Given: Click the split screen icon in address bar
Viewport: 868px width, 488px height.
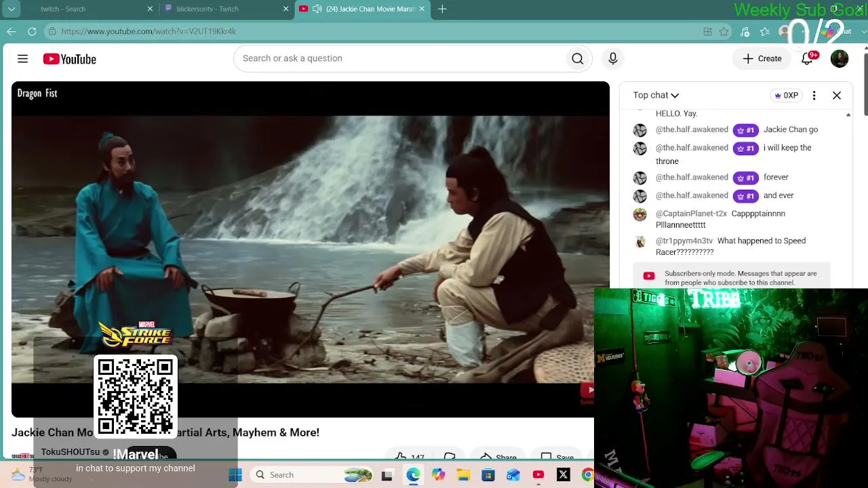Looking at the screenshot, I should tap(708, 31).
